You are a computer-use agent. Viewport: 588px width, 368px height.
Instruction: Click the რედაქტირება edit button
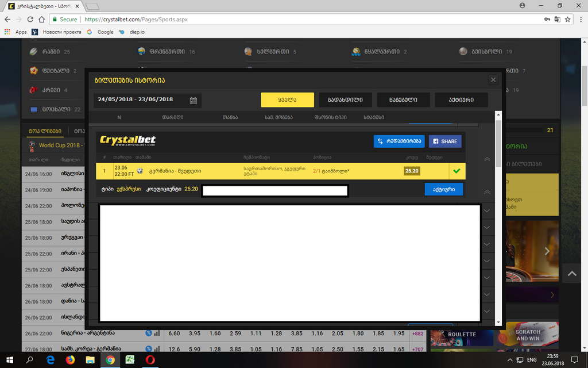[x=399, y=141]
